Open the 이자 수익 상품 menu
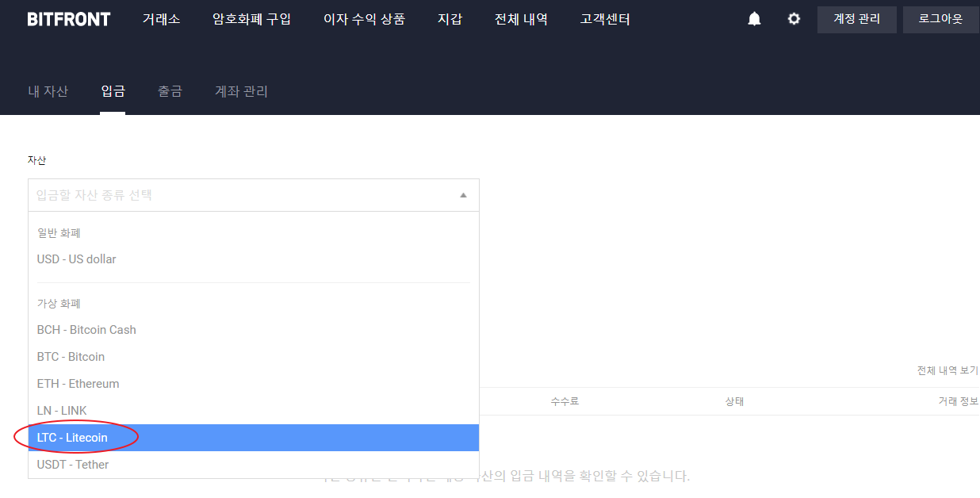Image resolution: width=980 pixels, height=498 pixels. (364, 19)
